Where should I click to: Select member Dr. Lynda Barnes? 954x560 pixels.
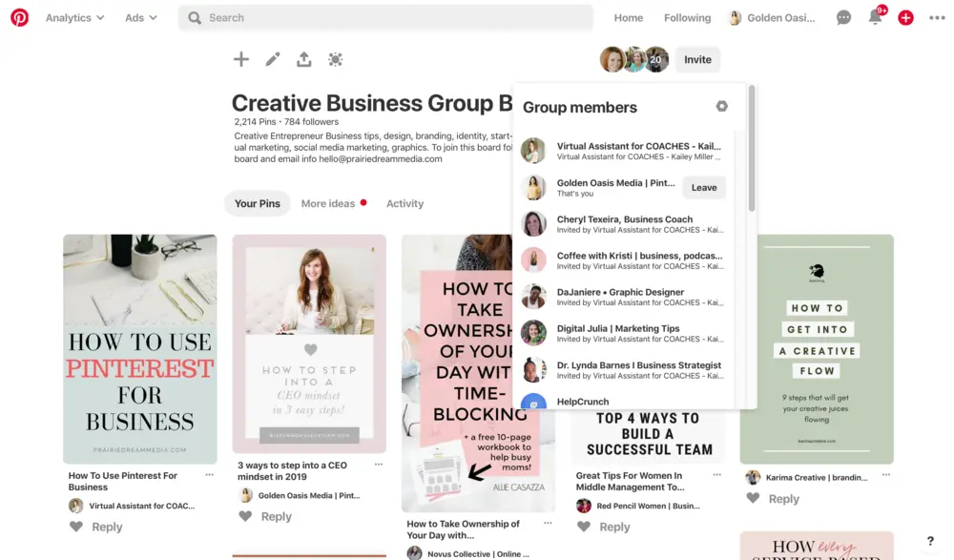623,370
